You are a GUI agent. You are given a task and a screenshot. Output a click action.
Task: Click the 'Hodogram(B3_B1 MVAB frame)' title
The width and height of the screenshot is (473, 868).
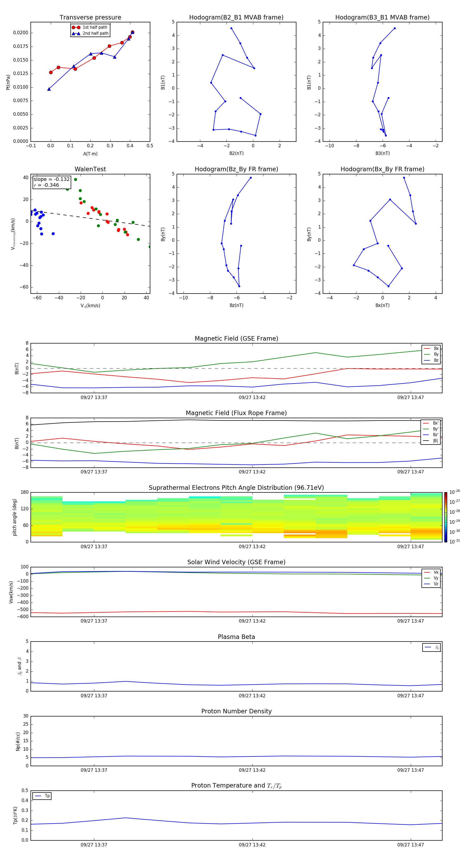[x=382, y=17]
